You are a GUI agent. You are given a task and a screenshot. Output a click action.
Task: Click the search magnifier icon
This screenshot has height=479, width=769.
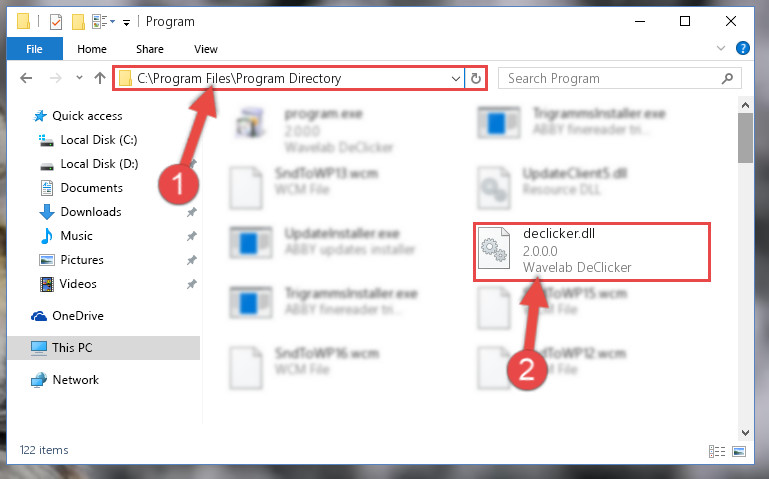[727, 78]
